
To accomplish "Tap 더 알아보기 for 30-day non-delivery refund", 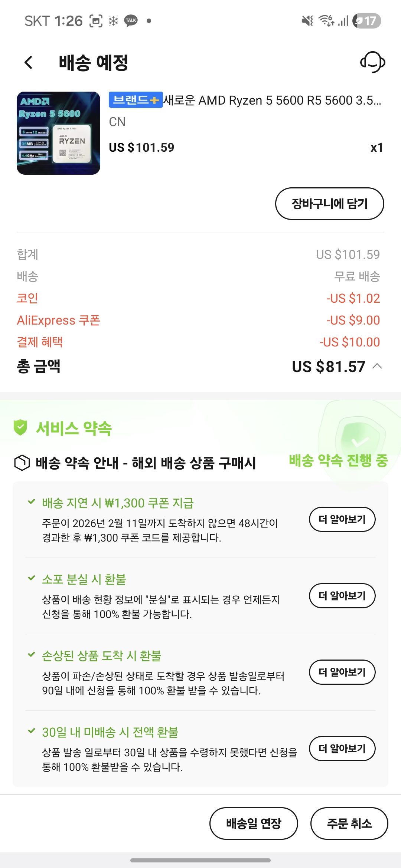I will click(x=342, y=749).
